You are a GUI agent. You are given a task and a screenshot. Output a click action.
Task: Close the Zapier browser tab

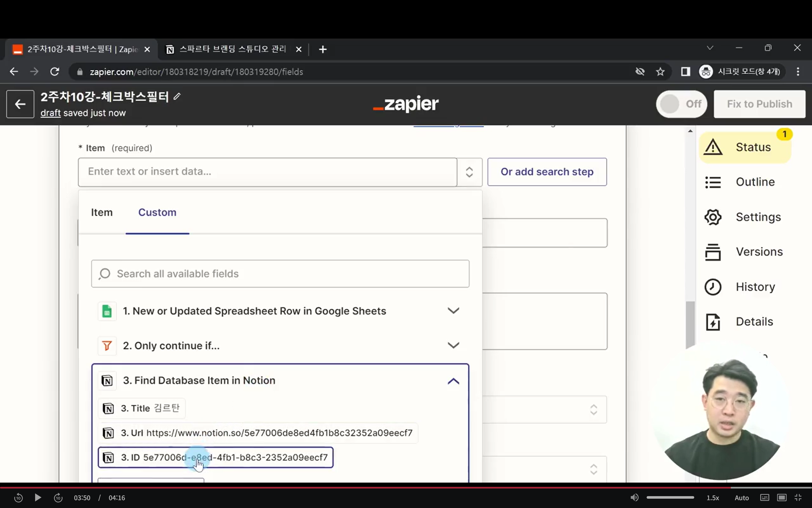pos(147,50)
